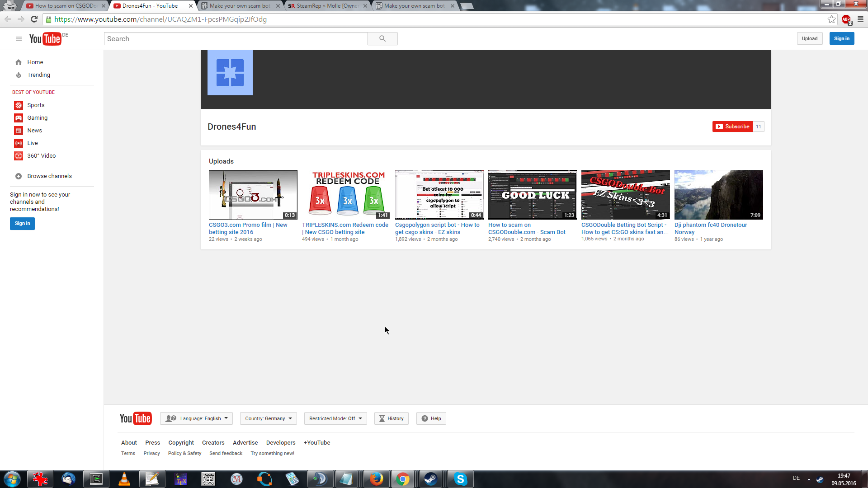Open the 360° Video icon
868x488 pixels.
[x=19, y=156]
